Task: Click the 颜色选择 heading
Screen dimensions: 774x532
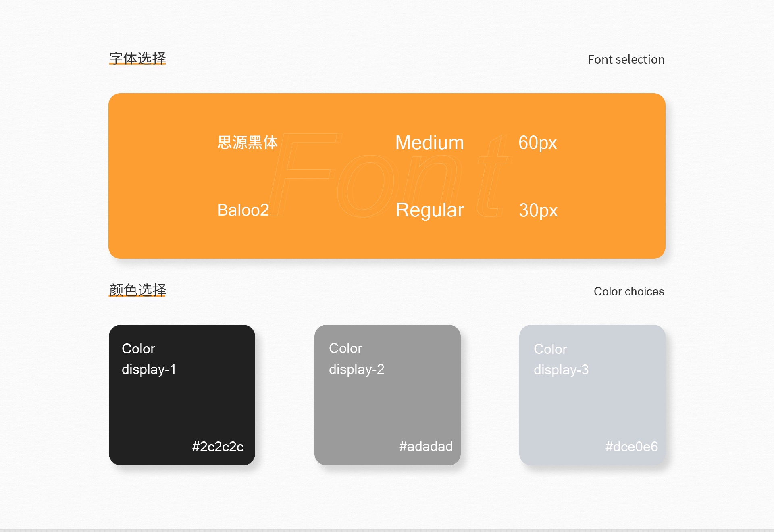Action: pos(137,290)
